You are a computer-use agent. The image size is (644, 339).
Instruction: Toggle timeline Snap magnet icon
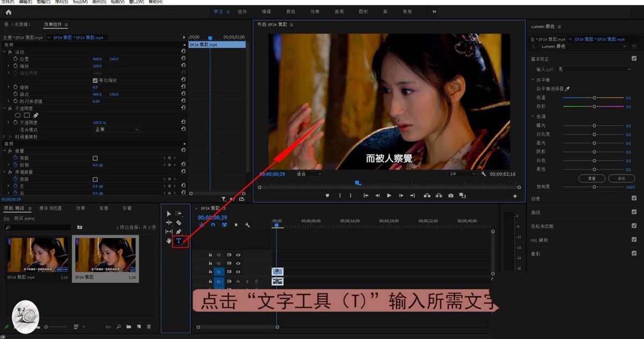pyautogui.click(x=213, y=225)
